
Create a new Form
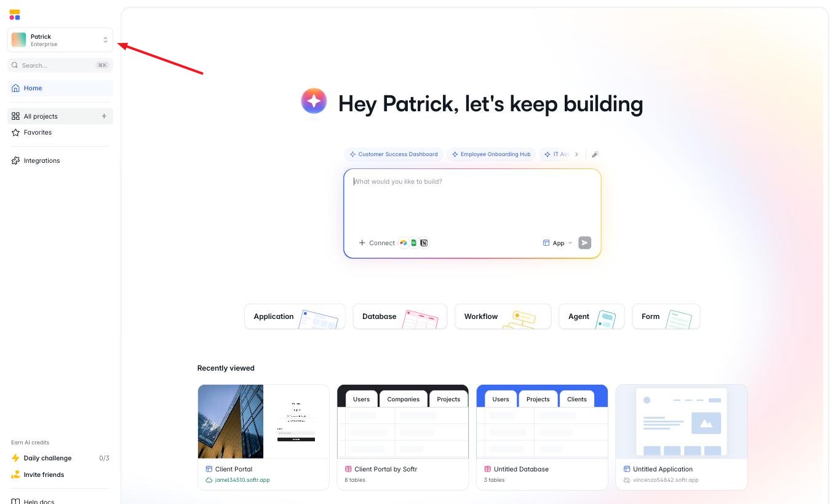[666, 317]
